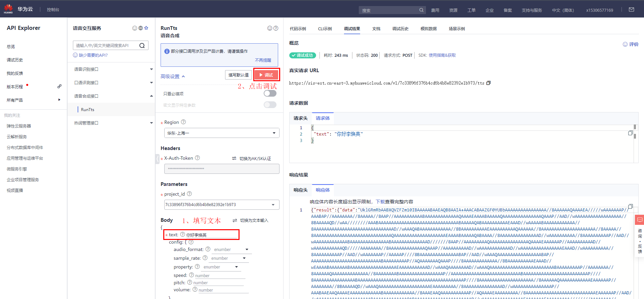Image resolution: width=644 pixels, height=299 pixels.
Task: Switch to 场景示例 tab
Action: point(457,29)
